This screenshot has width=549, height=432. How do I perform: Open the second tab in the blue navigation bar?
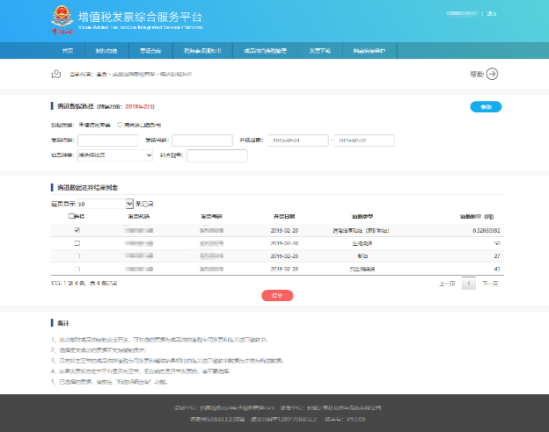tap(106, 51)
